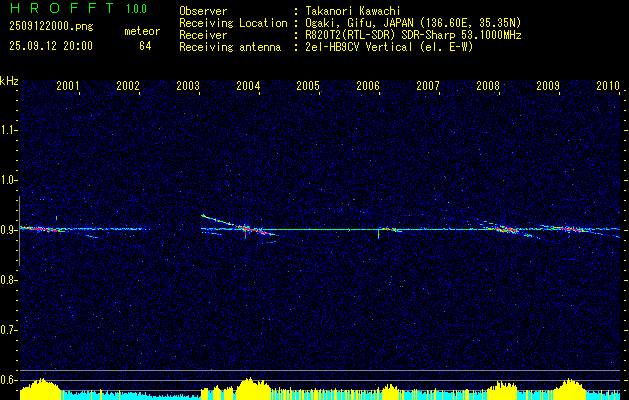629x400 pixels.
Task: Click the Ogaki, Gifu, JAPAN location text
Action: (x=414, y=23)
